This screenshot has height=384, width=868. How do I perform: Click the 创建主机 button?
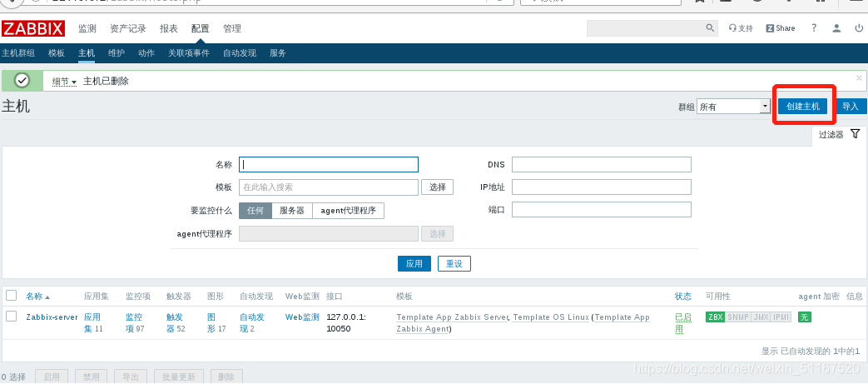pos(803,107)
